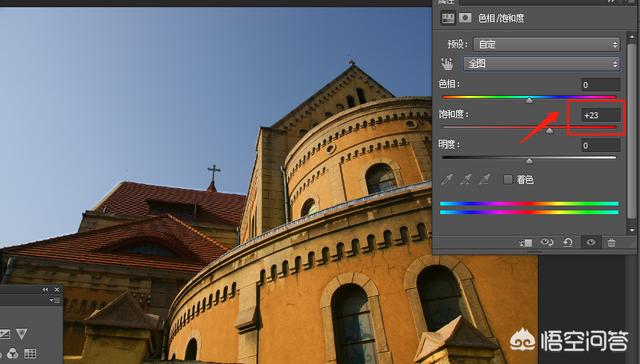Screen dimensions: 640x364
Task: Collapse the bottom-left panel with double-arrow icon
Action: (x=45, y=290)
